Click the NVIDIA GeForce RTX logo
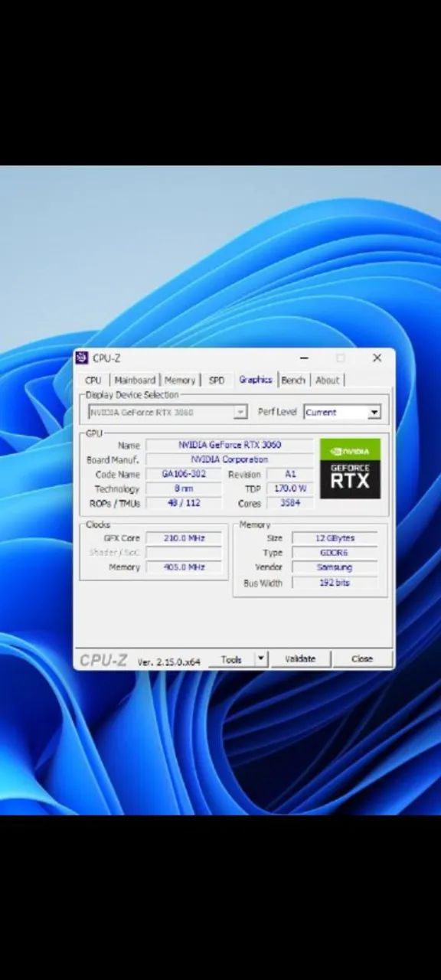 click(350, 469)
